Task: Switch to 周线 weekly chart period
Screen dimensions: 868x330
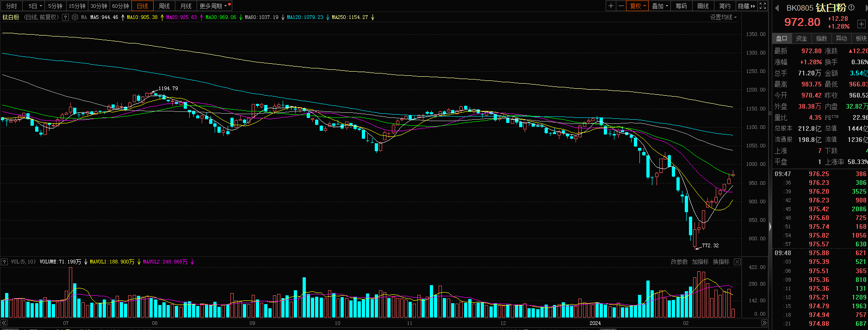Action: point(164,6)
